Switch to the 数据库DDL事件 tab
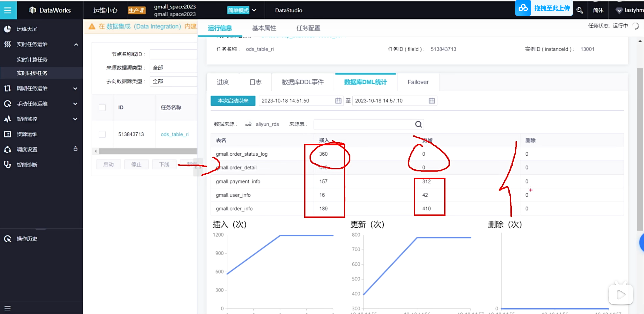Image resolution: width=644 pixels, height=314 pixels. pos(303,82)
